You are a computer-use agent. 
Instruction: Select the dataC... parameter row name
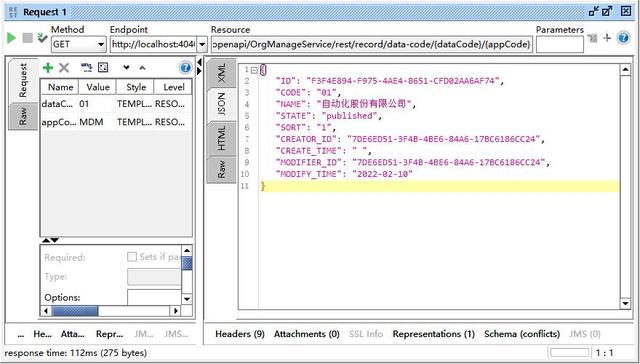58,104
